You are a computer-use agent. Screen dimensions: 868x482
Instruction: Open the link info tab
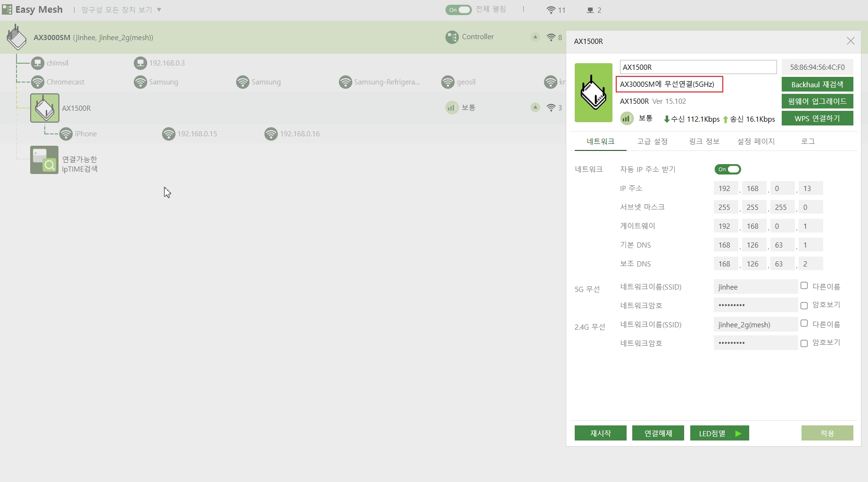[x=704, y=141]
